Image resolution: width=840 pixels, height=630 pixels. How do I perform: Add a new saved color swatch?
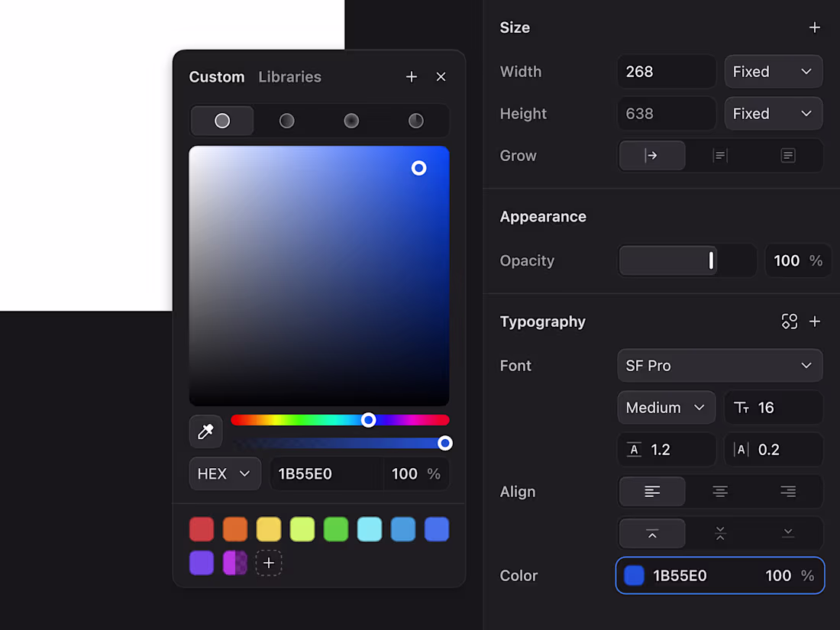(269, 563)
